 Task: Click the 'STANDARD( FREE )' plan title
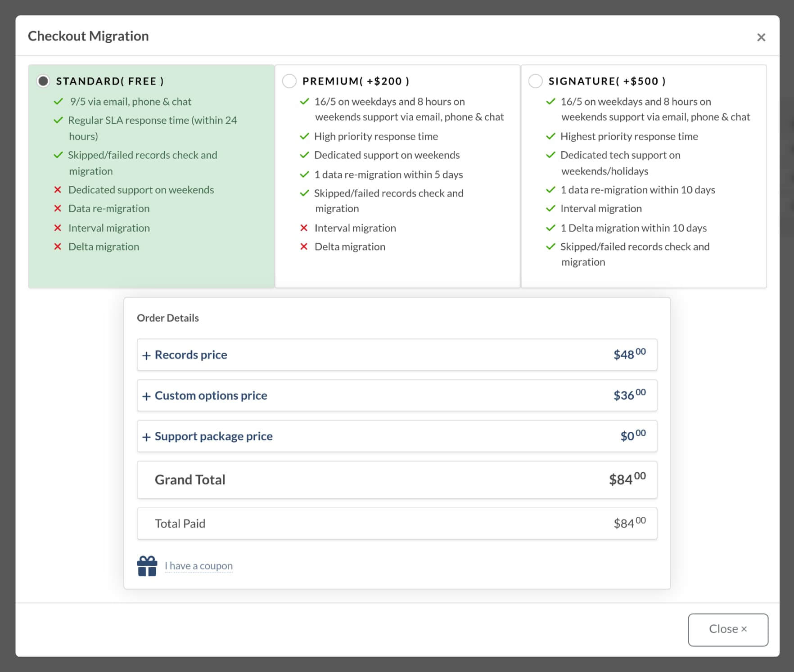point(110,81)
